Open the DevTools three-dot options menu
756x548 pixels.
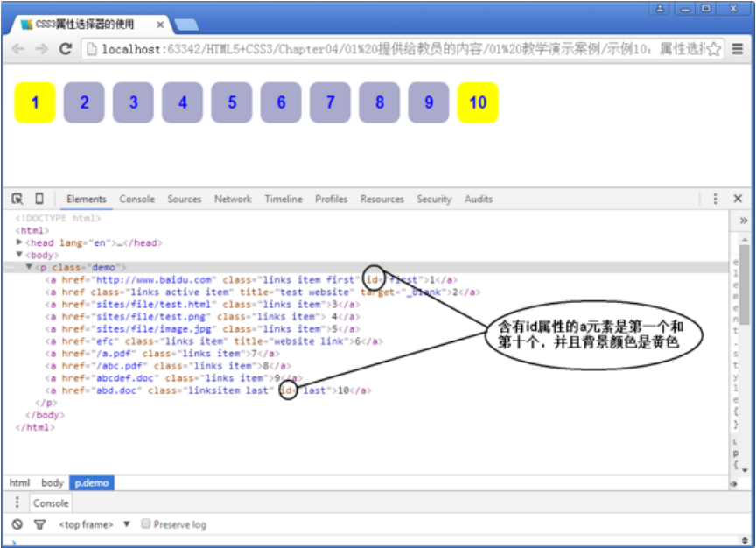(x=715, y=199)
